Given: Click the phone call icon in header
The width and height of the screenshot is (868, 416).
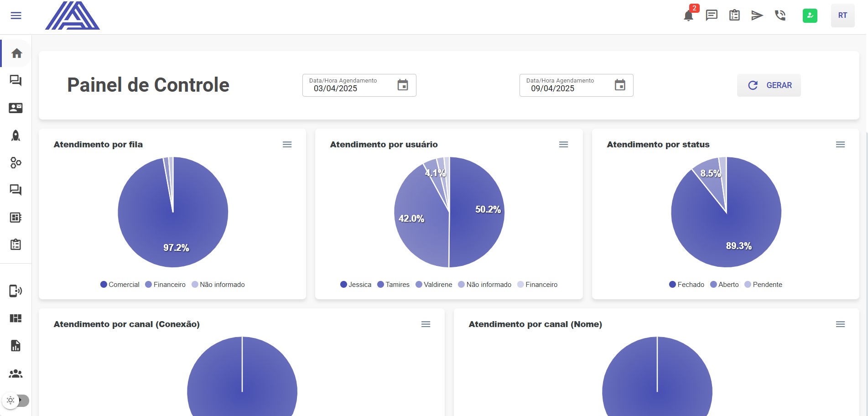Looking at the screenshot, I should tap(780, 16).
